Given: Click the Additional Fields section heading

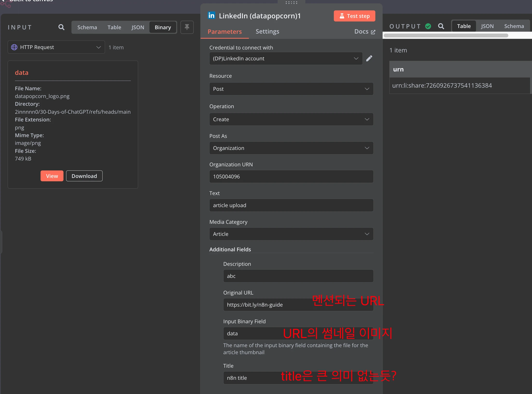Looking at the screenshot, I should point(230,249).
